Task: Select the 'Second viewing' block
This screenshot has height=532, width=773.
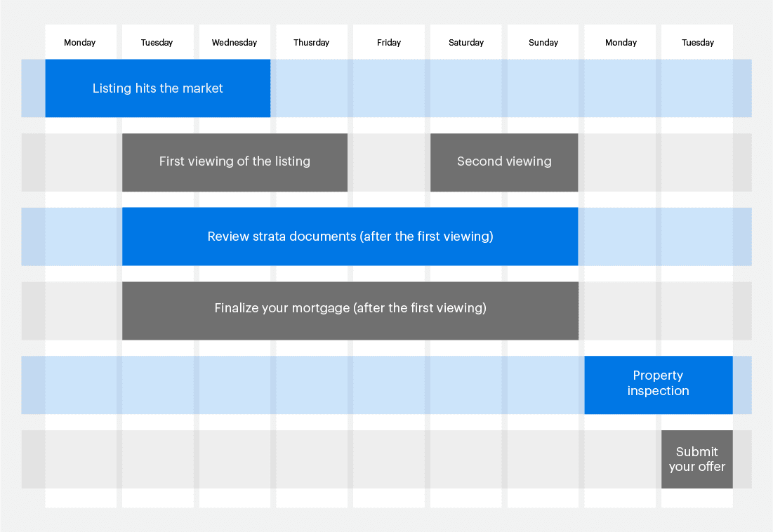Action: pyautogui.click(x=504, y=162)
